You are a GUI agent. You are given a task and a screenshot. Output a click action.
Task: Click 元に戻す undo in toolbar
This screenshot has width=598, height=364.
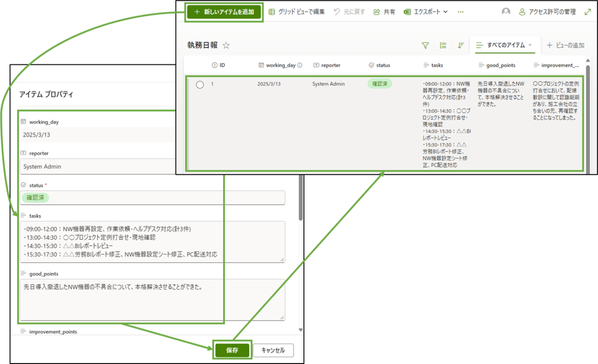click(x=349, y=12)
